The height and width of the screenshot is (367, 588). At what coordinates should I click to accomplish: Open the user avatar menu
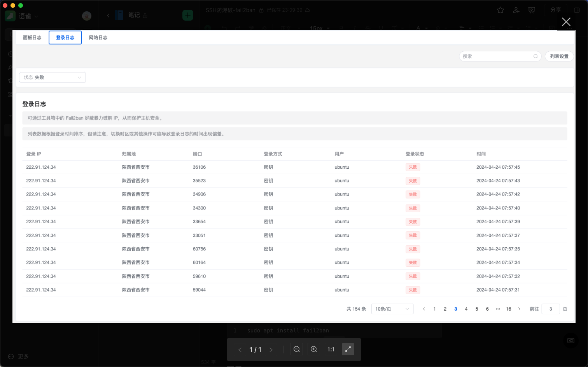pos(87,16)
